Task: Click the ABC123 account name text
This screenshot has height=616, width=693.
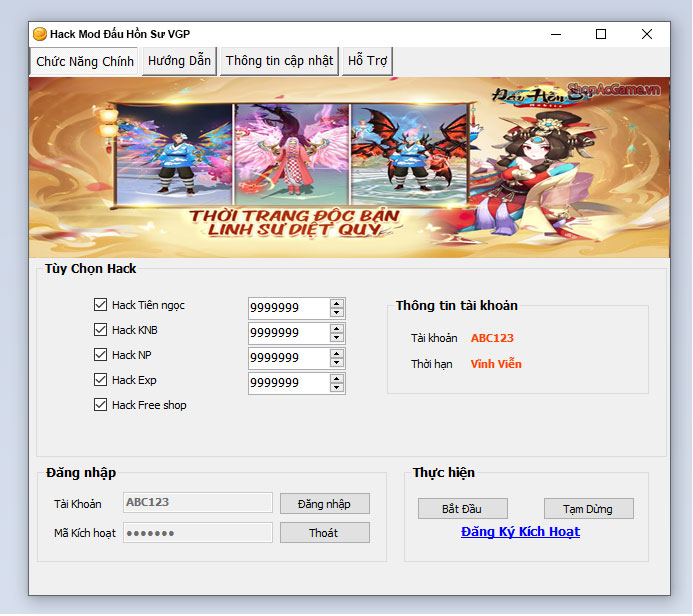Action: [x=492, y=338]
